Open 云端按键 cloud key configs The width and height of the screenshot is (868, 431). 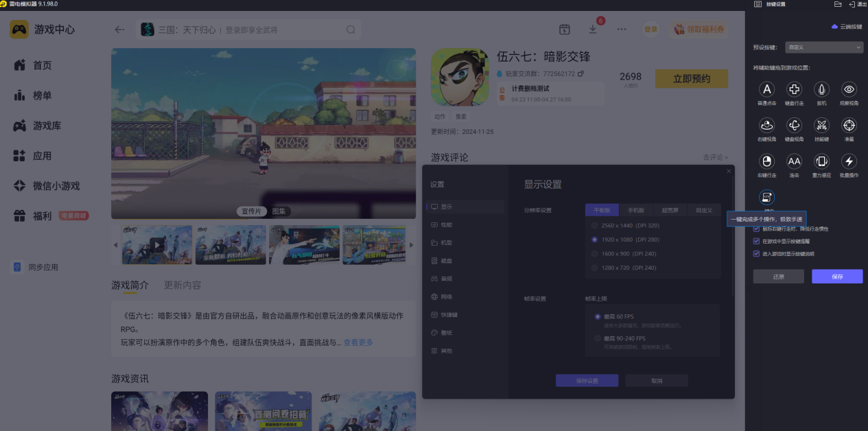pos(847,27)
